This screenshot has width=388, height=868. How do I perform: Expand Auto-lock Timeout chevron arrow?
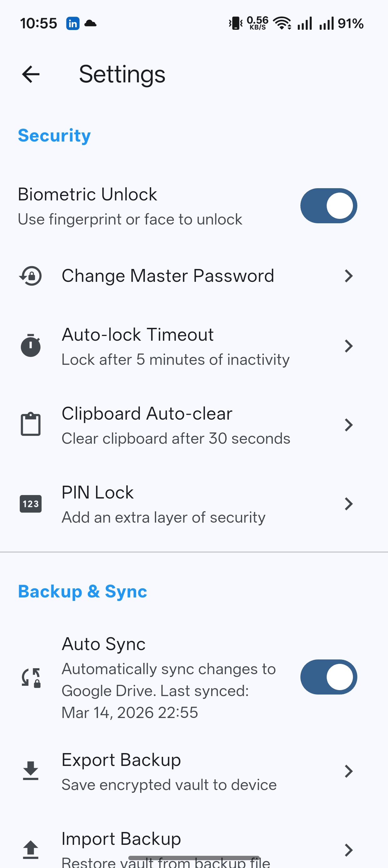coord(349,346)
